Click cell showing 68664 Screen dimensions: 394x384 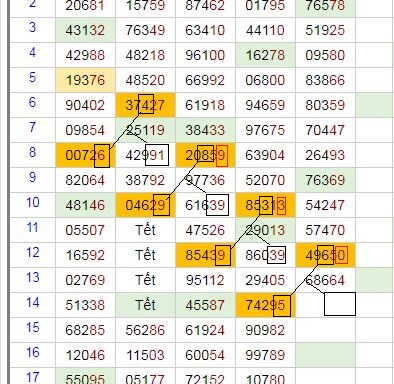[325, 280]
